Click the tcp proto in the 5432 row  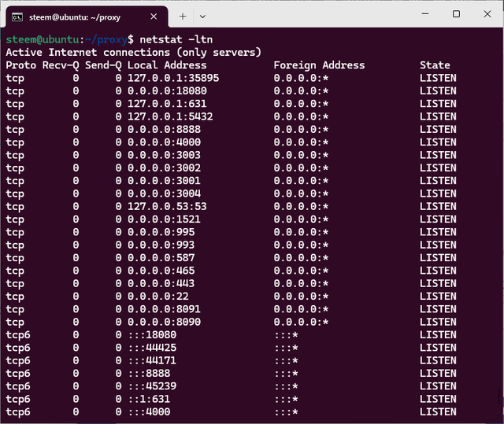(15, 117)
